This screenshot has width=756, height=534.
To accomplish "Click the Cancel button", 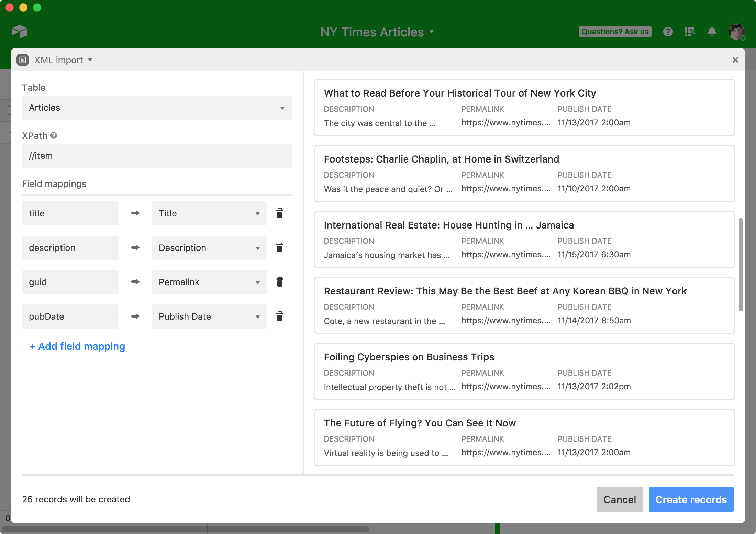I will [620, 499].
